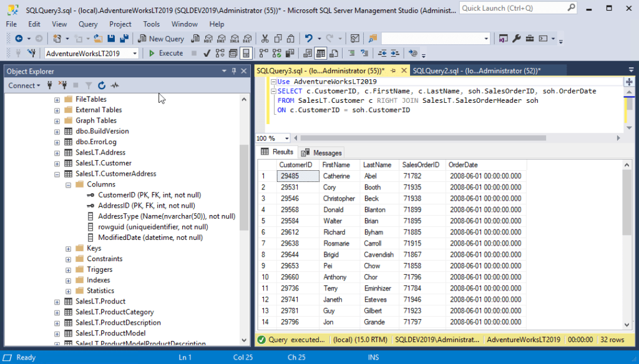The height and width of the screenshot is (364, 639).
Task: Close the SQLQuery3.sql tab
Action: (x=404, y=71)
